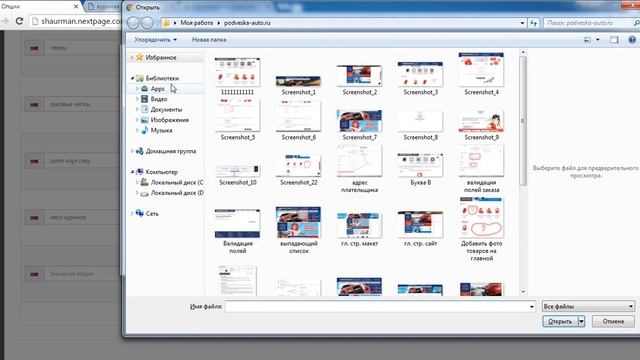Image resolution: width=640 pixels, height=360 pixels.
Task: Click the Открыть button
Action: coord(560,322)
